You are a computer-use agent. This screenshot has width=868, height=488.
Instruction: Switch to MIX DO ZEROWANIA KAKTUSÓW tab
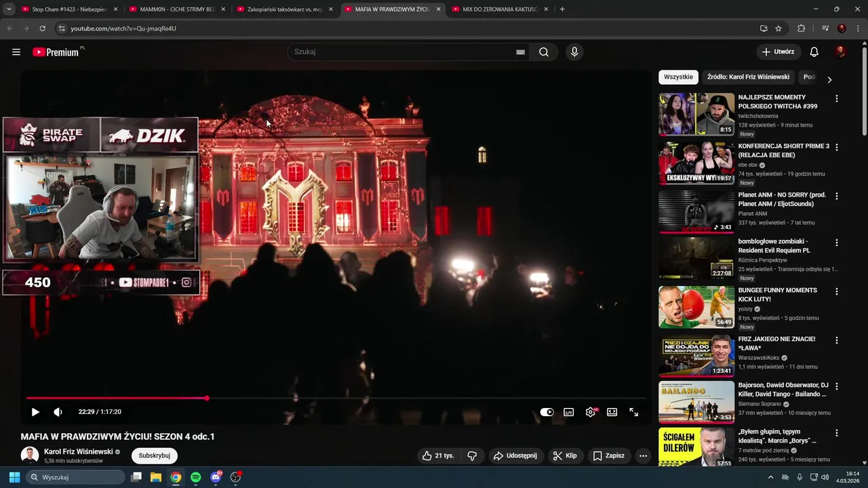click(499, 9)
